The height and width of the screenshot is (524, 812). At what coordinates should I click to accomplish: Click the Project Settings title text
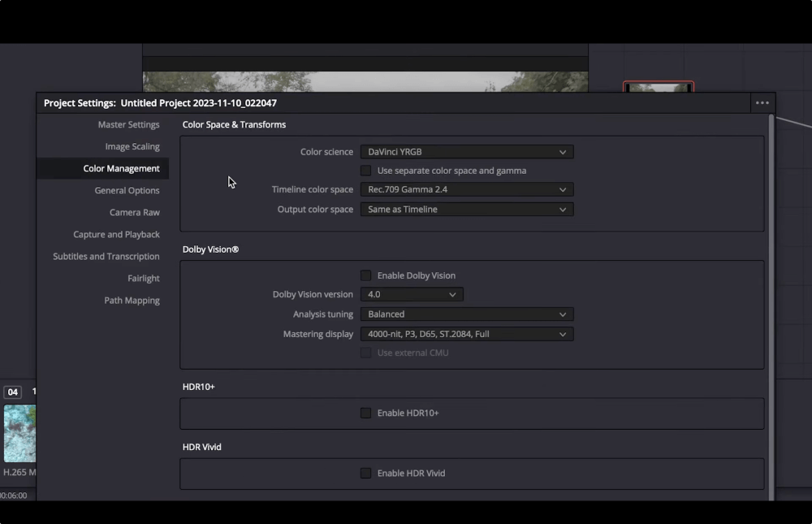tap(160, 102)
